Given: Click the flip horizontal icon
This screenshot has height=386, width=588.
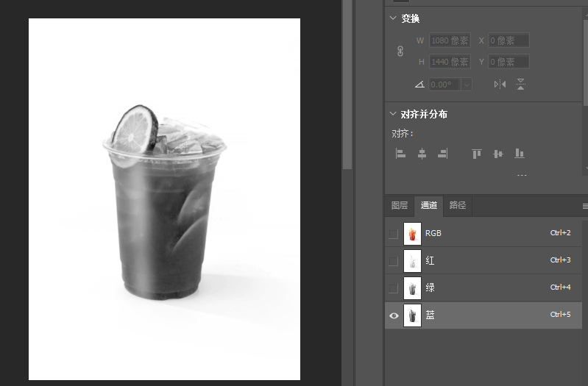Looking at the screenshot, I should (x=500, y=85).
